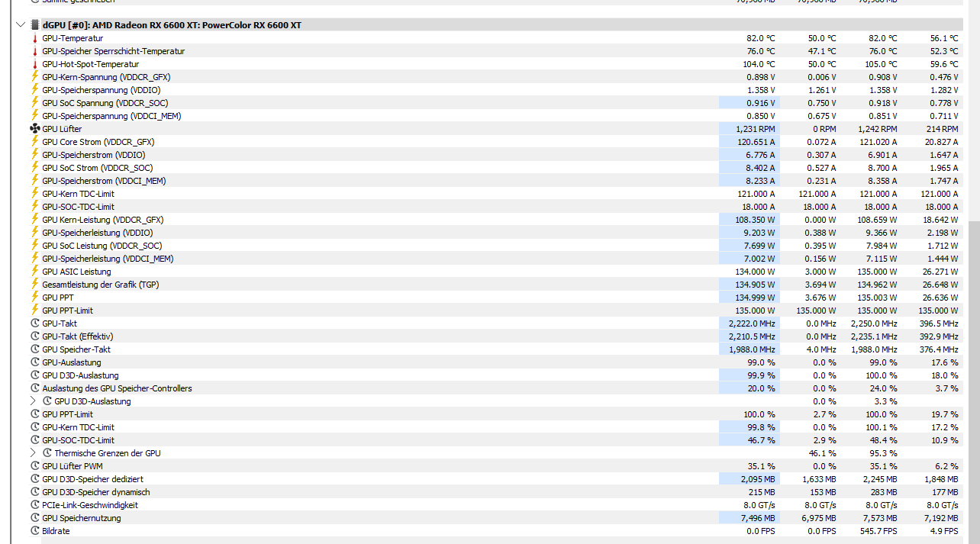Click lightning icon of GPU-Speicherstrom (VDDIO)
This screenshot has height=544, width=980.
tap(34, 155)
